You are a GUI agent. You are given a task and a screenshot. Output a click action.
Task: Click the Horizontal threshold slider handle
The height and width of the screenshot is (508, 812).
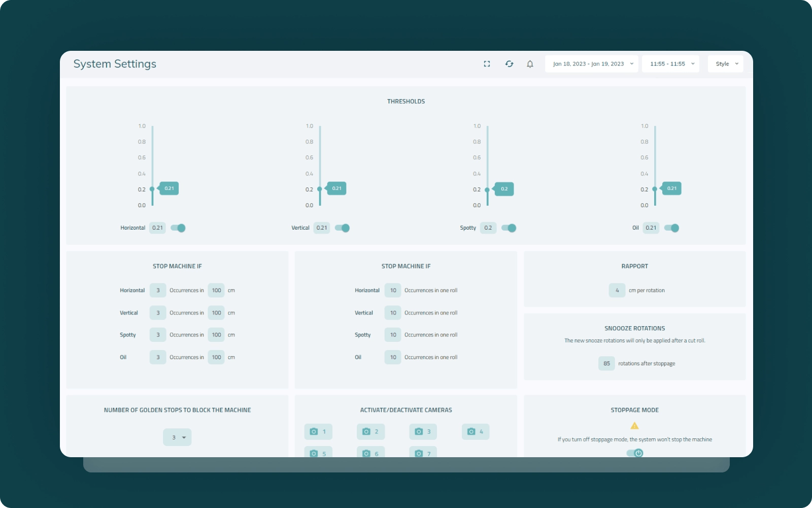coord(152,189)
